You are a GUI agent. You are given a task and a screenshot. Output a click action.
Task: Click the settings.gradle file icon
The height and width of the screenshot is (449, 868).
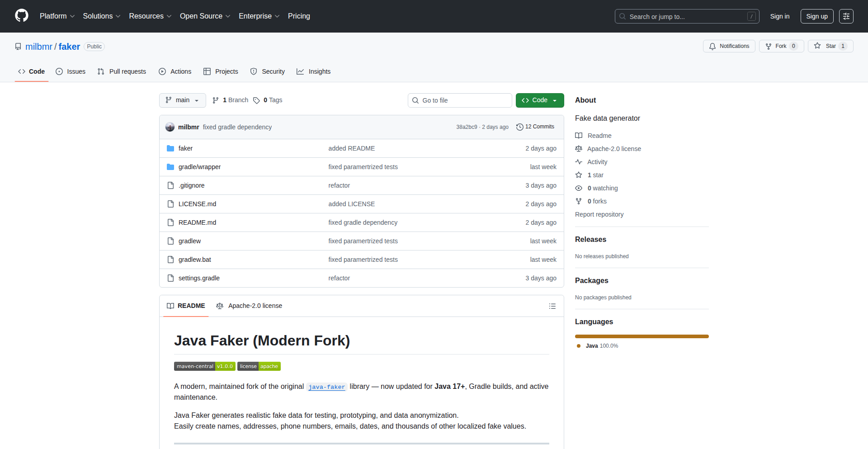coord(170,278)
